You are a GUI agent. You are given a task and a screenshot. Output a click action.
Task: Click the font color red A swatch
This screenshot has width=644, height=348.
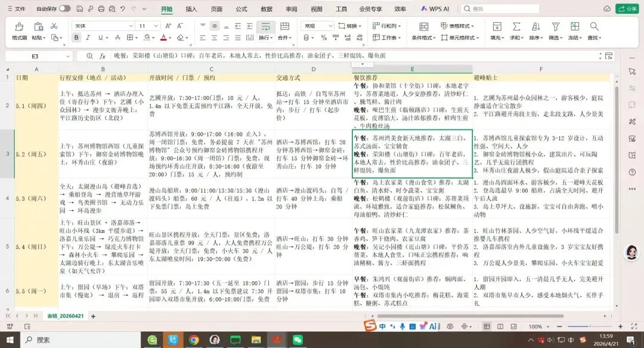[x=163, y=38]
